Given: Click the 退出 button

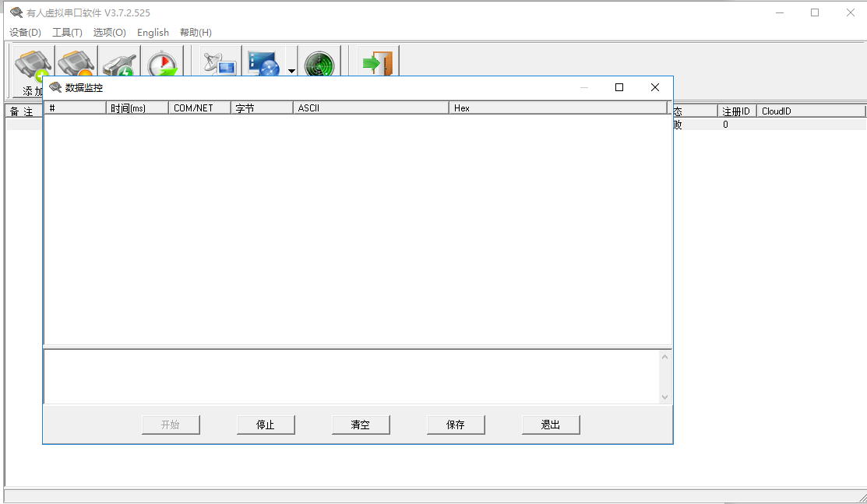Looking at the screenshot, I should click(551, 425).
